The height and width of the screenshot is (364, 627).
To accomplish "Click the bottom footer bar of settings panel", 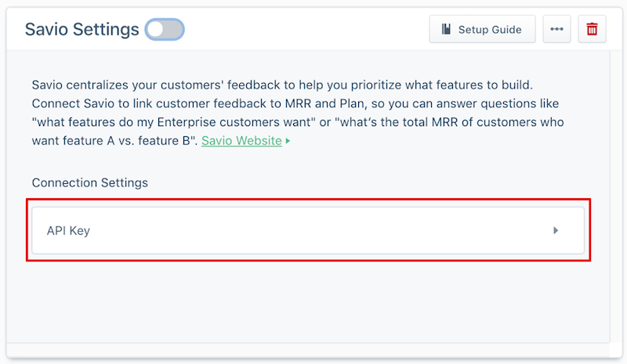I will [x=308, y=350].
